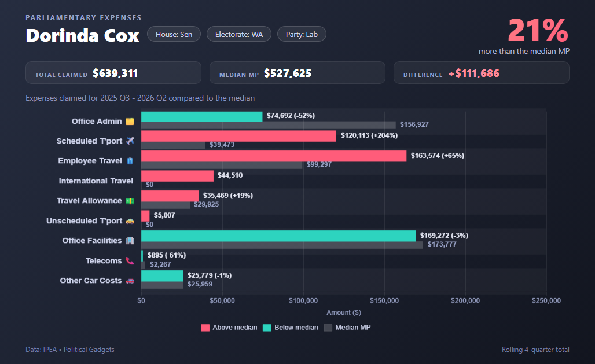Click the Other Car Costs teal bar
The height and width of the screenshot is (364, 595).
coord(163,276)
